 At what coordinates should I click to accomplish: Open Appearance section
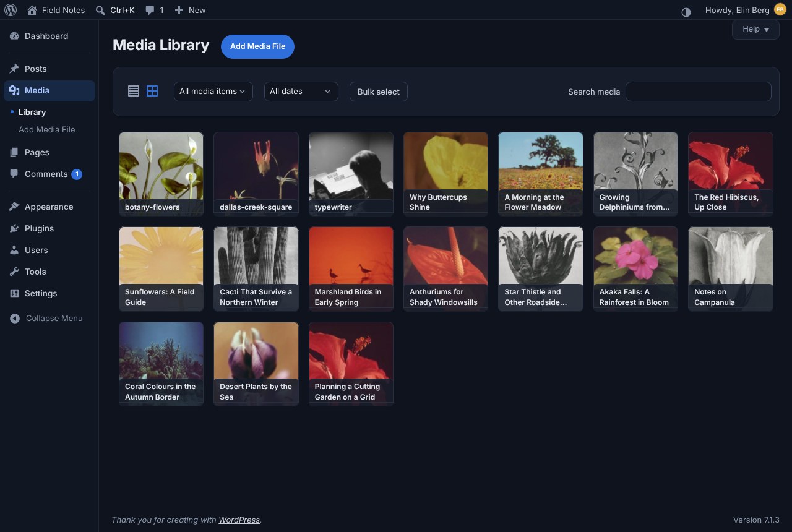(49, 207)
